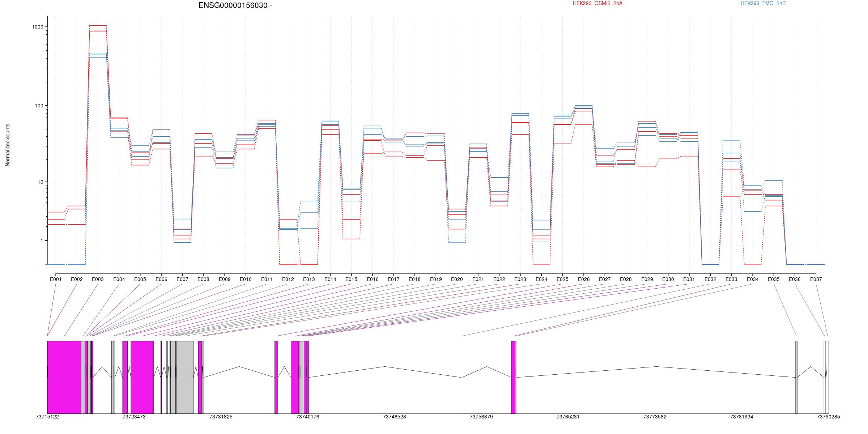
Task: Click exon label E026
Action: [583, 279]
